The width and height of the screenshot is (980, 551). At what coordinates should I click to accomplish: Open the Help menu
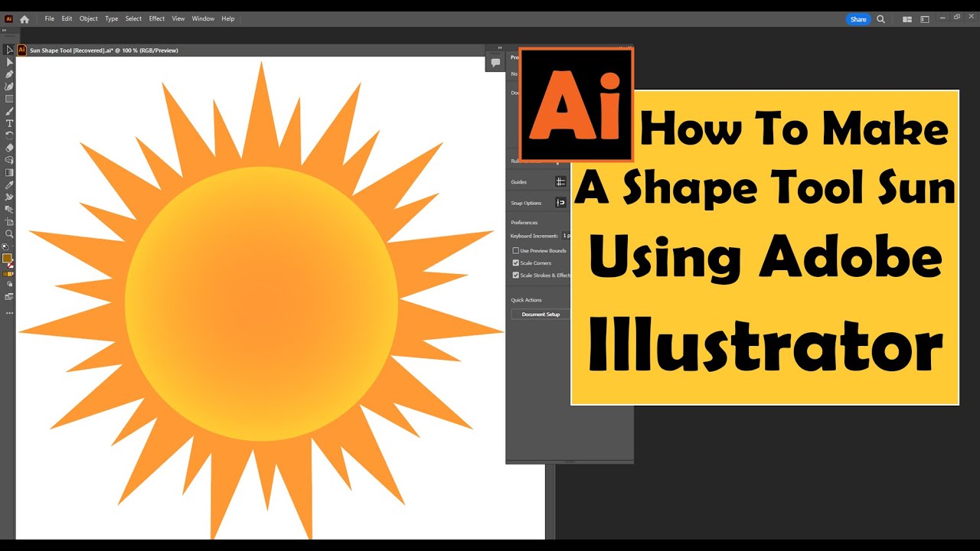228,18
